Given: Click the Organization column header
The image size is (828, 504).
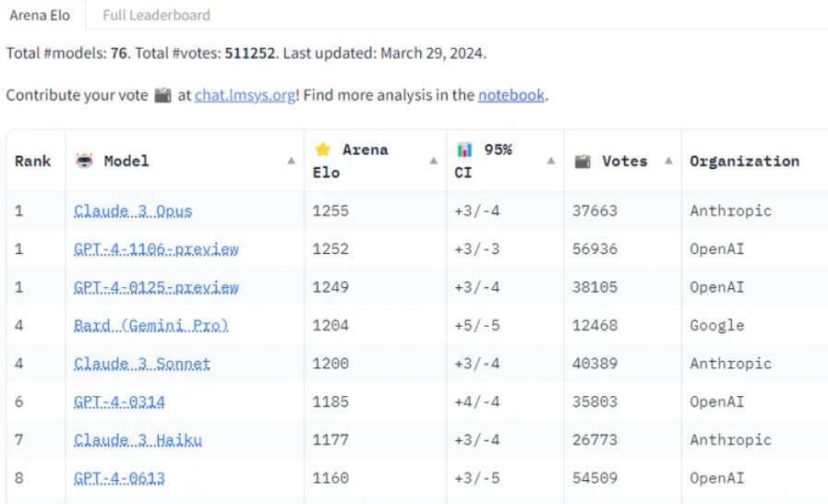Looking at the screenshot, I should pos(744,161).
